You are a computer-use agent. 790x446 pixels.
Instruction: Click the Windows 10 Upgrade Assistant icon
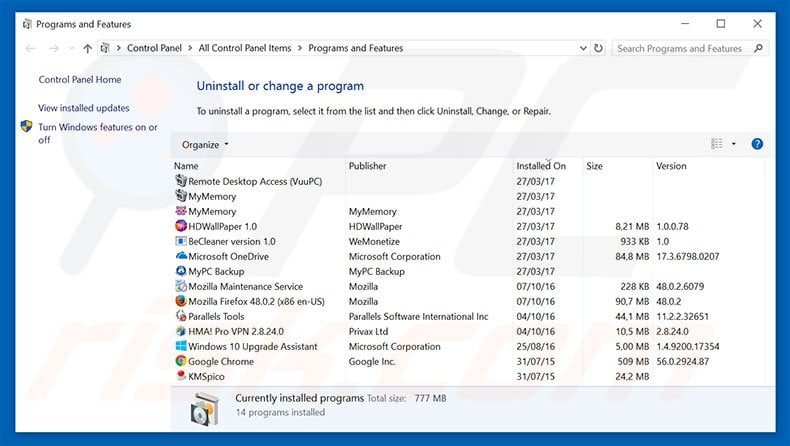[x=180, y=346]
